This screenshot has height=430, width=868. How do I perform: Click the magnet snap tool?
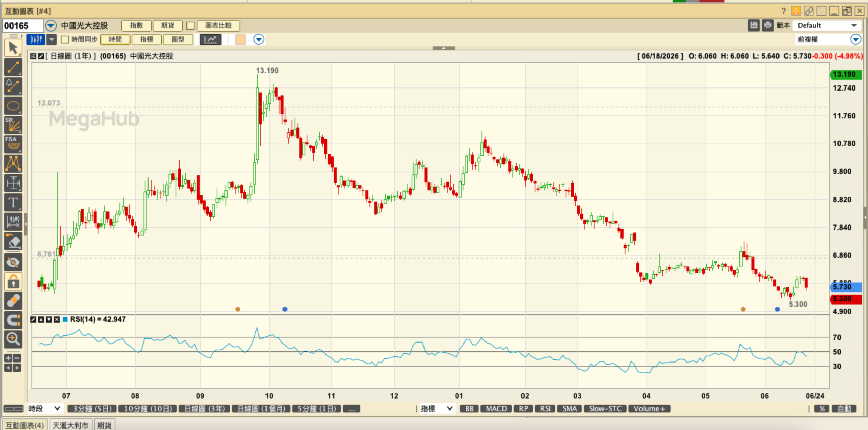pos(13,319)
